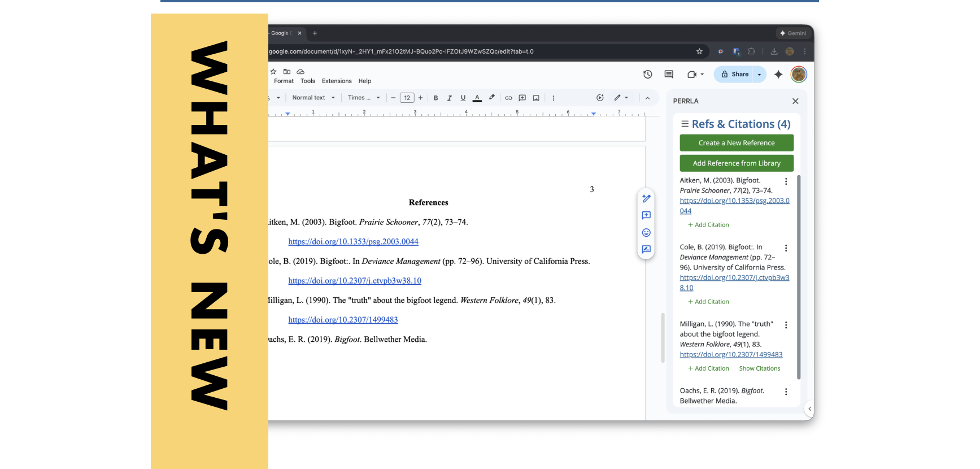This screenshot has height=469, width=980.
Task: Click the red recorder extension icon
Action: pos(720,51)
